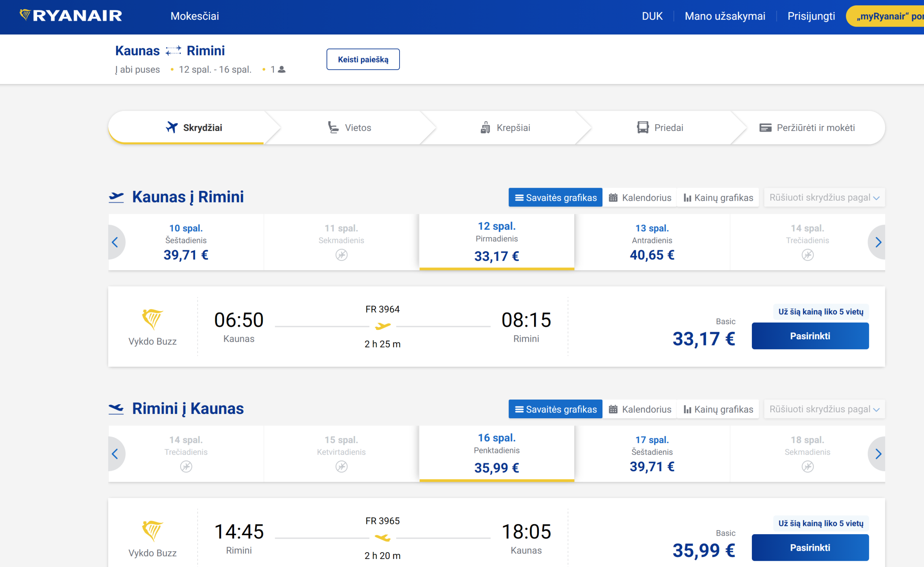Click the hamburger icon in outbound Savaitės grafikas
This screenshot has height=567, width=924.
519,198
